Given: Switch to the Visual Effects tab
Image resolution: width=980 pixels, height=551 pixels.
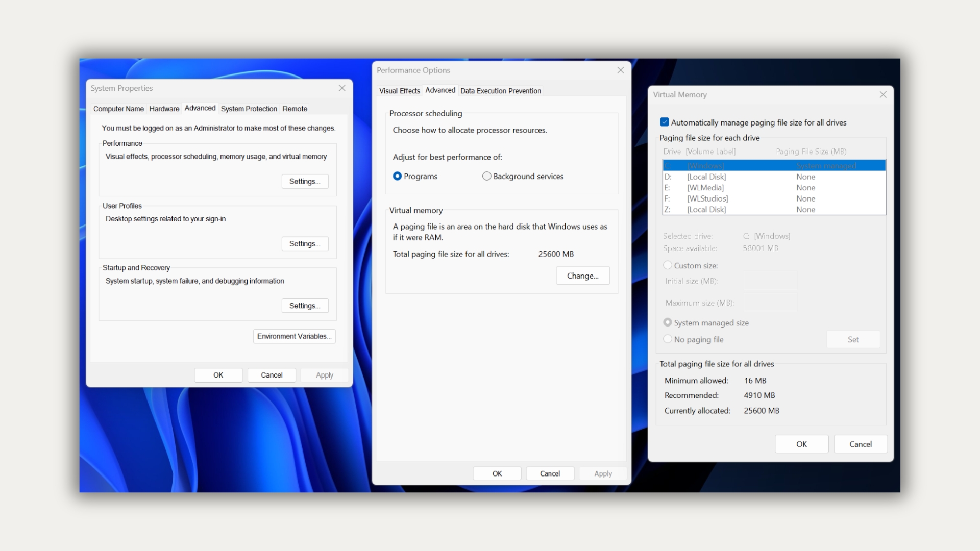Looking at the screenshot, I should click(x=400, y=91).
